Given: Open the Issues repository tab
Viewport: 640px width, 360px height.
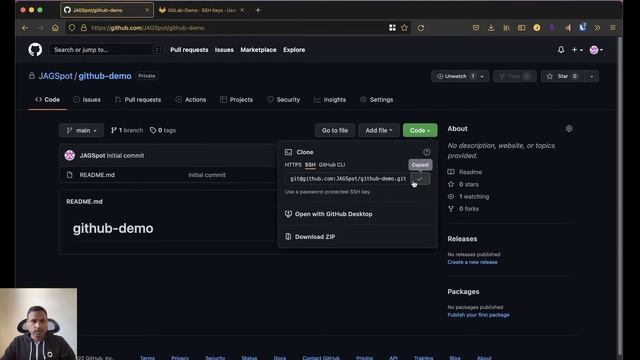Looking at the screenshot, I should click(87, 100).
